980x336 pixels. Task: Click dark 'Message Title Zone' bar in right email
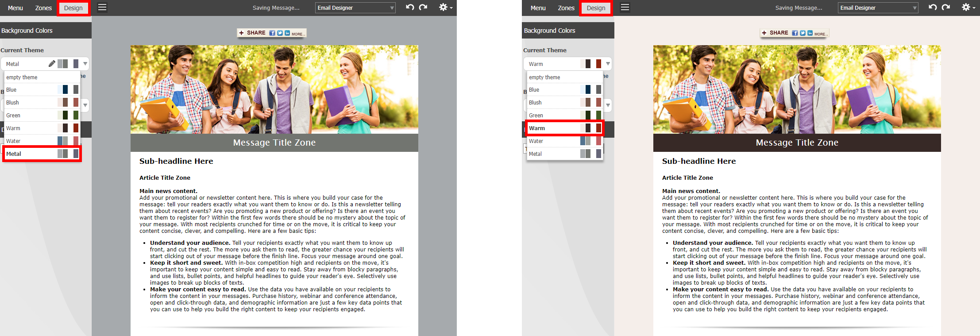797,143
